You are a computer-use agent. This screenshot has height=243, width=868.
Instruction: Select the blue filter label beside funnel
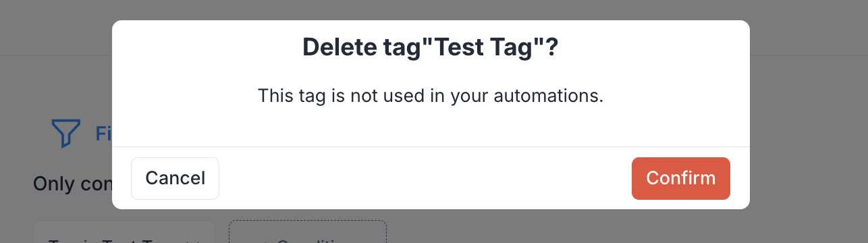103,134
